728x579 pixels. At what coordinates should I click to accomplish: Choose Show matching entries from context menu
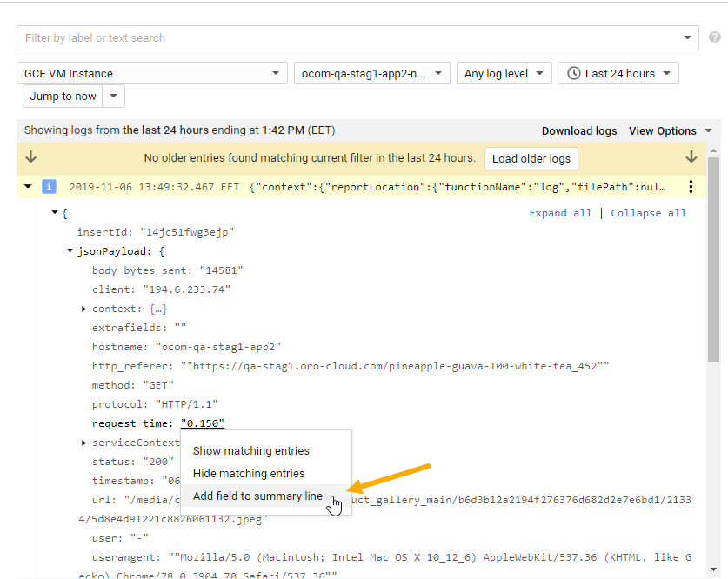tap(250, 451)
